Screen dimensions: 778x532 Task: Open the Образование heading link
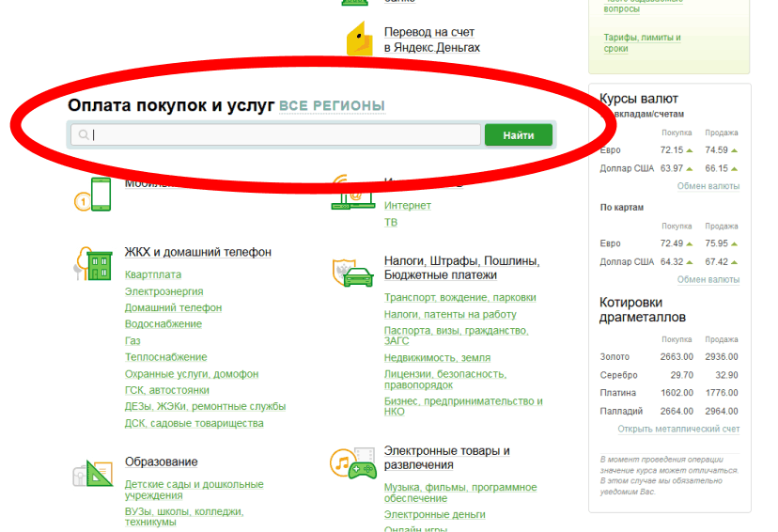pyautogui.click(x=162, y=462)
